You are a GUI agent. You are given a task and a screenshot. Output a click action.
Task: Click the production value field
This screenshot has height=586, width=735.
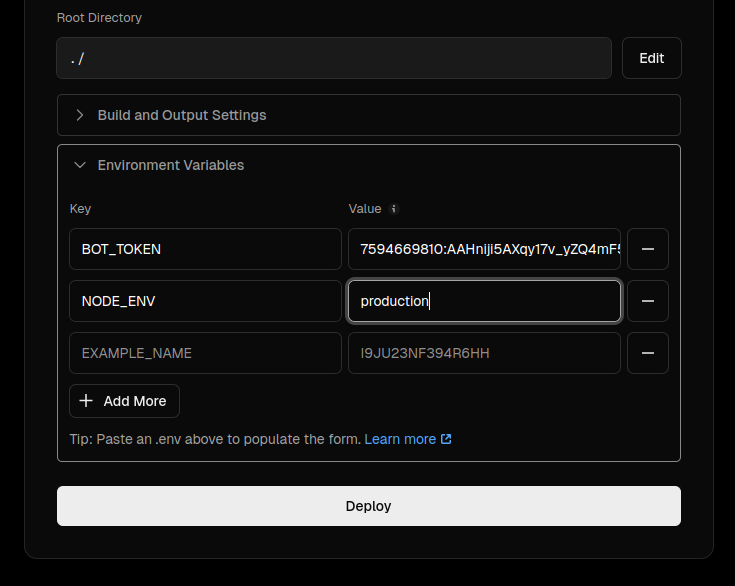(484, 301)
